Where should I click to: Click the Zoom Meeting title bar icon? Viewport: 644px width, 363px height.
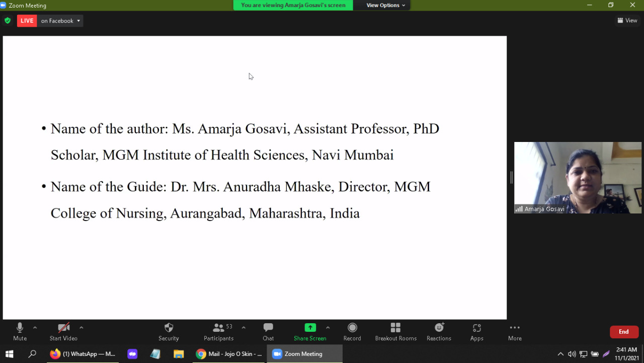pos(4,5)
